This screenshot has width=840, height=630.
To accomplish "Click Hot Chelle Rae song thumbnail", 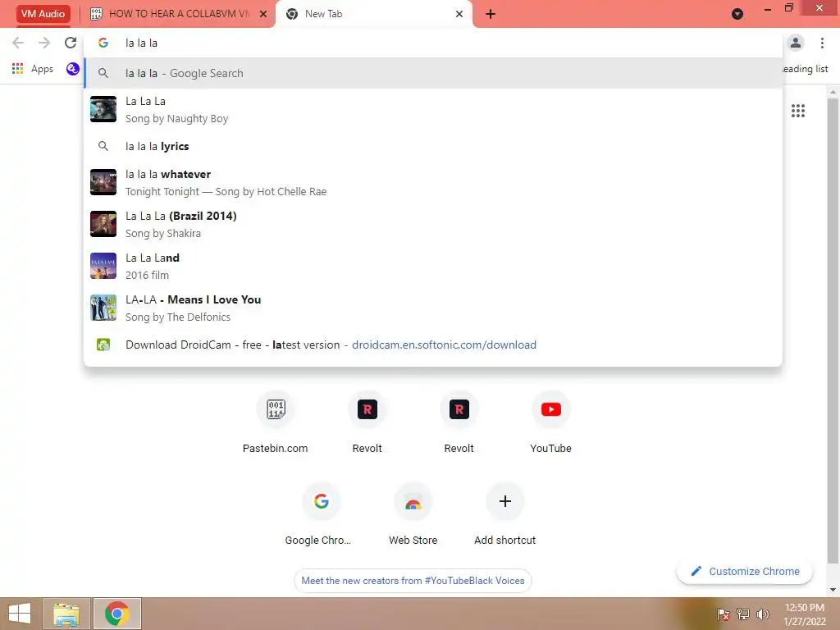I will [103, 182].
